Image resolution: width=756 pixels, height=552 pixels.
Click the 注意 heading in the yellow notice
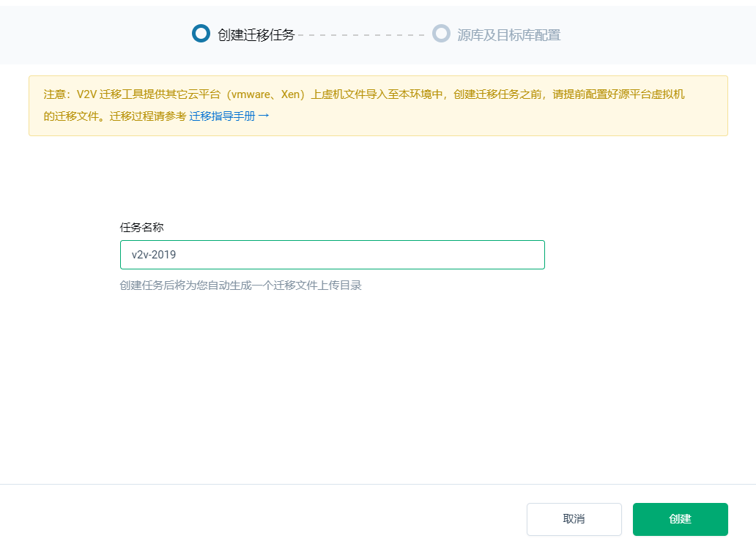[55, 94]
